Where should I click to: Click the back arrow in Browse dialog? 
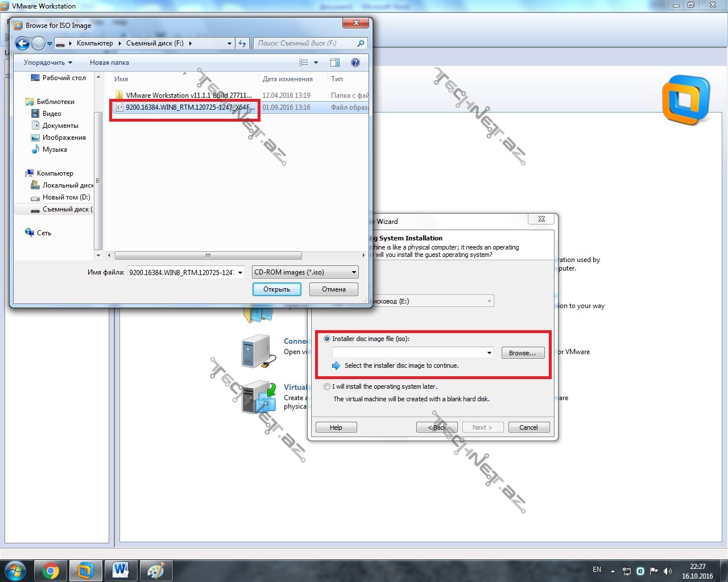22,43
